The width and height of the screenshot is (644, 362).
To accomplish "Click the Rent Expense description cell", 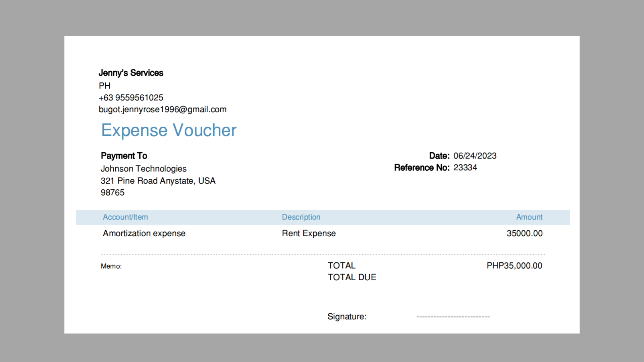I will [309, 233].
